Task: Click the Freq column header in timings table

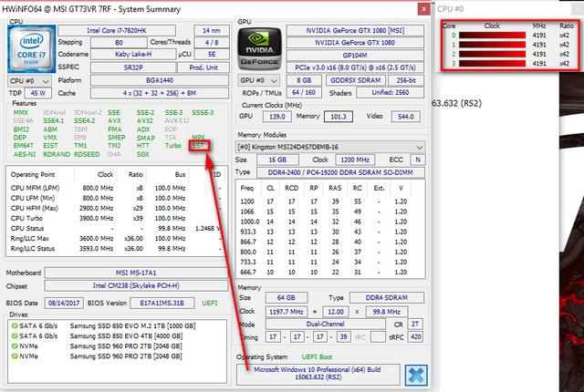Action: point(247,188)
